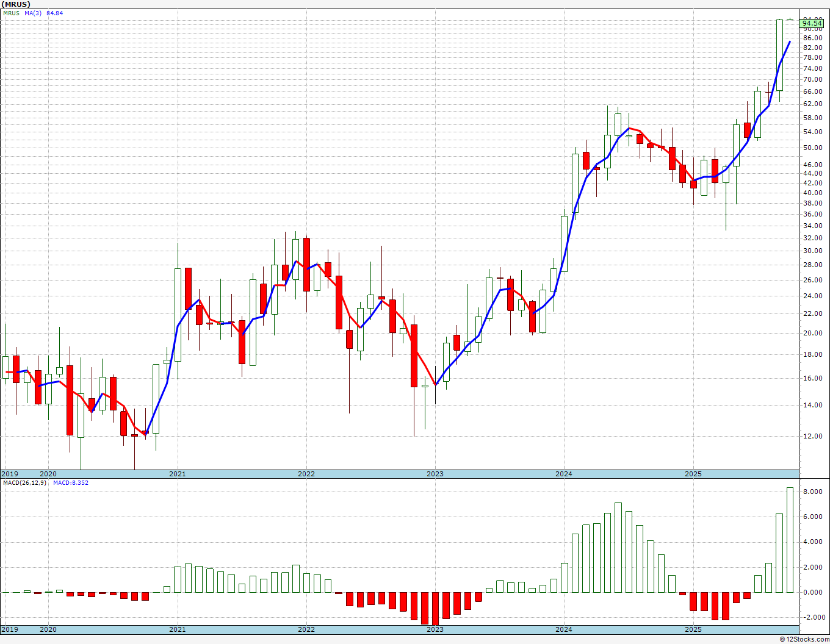The image size is (830, 644).
Task: Click the 2021 marker on price time axis
Action: 178,474
